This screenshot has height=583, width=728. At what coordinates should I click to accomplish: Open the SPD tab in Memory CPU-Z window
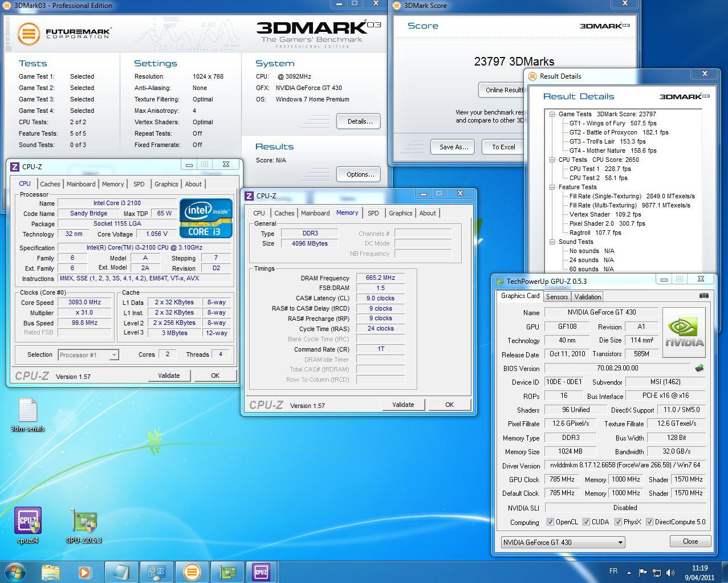373,213
